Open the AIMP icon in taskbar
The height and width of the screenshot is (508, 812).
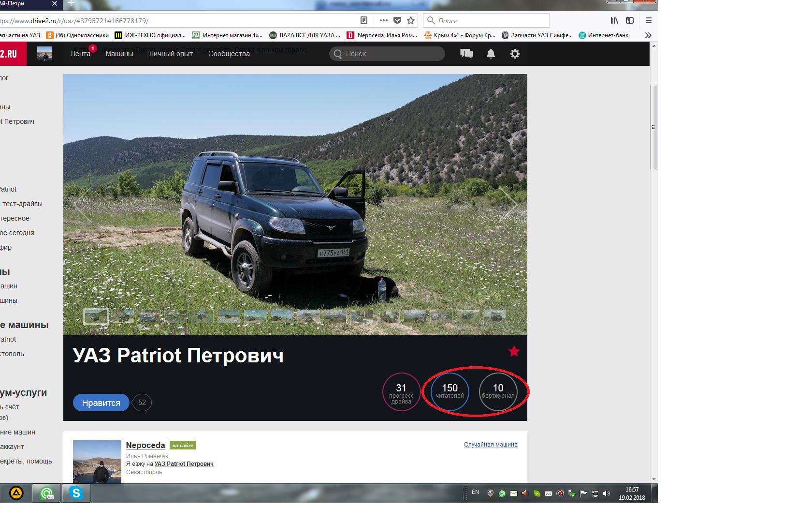[16, 493]
